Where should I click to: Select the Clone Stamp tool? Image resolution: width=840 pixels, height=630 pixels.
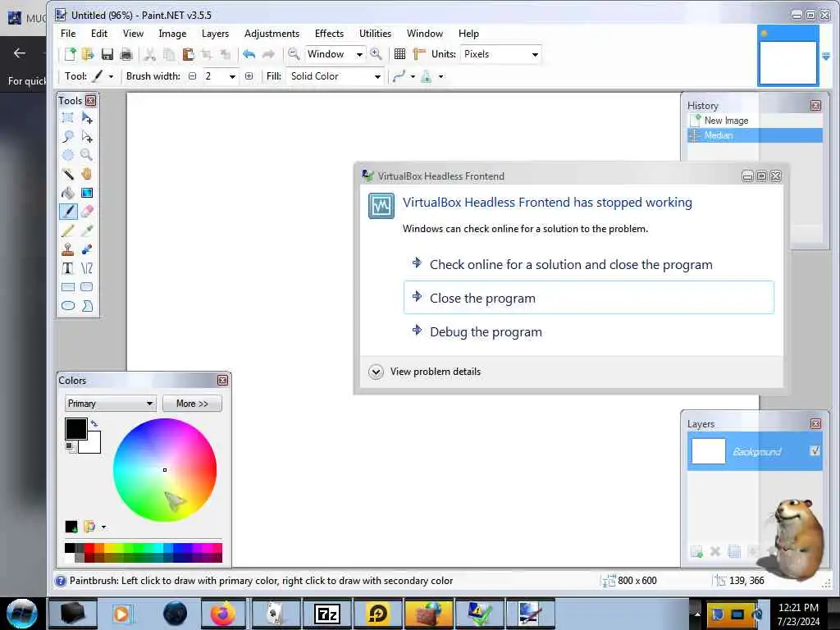click(x=68, y=249)
